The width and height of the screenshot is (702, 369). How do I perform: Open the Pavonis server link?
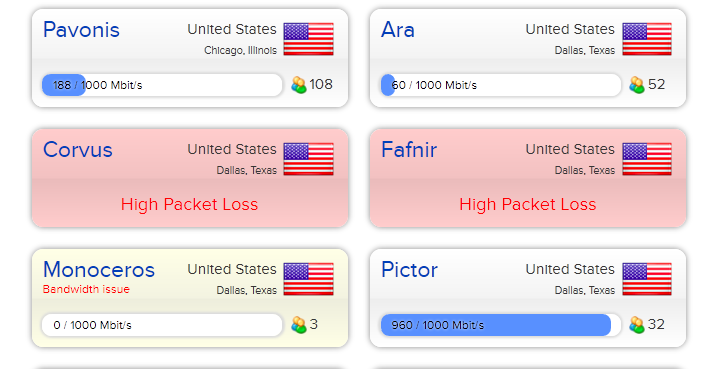click(81, 30)
